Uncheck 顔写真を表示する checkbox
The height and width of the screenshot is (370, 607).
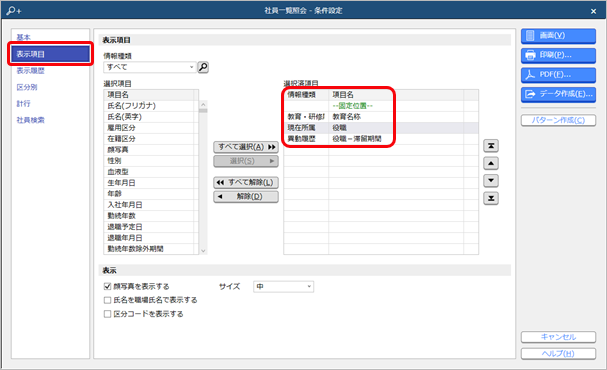click(x=108, y=286)
